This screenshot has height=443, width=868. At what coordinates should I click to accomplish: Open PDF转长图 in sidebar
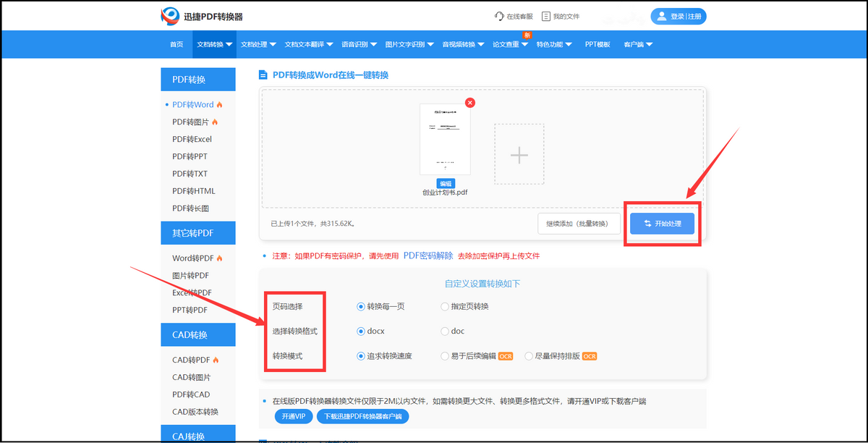191,208
